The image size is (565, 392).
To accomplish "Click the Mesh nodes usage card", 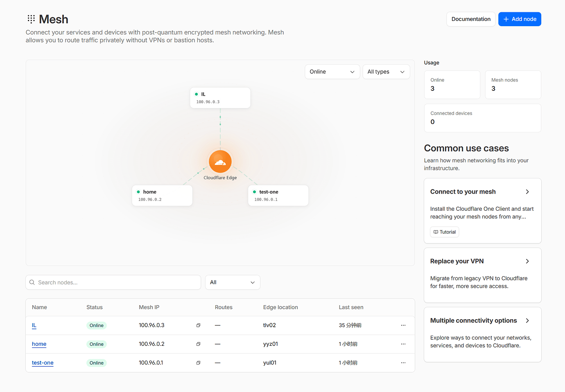I will point(513,85).
